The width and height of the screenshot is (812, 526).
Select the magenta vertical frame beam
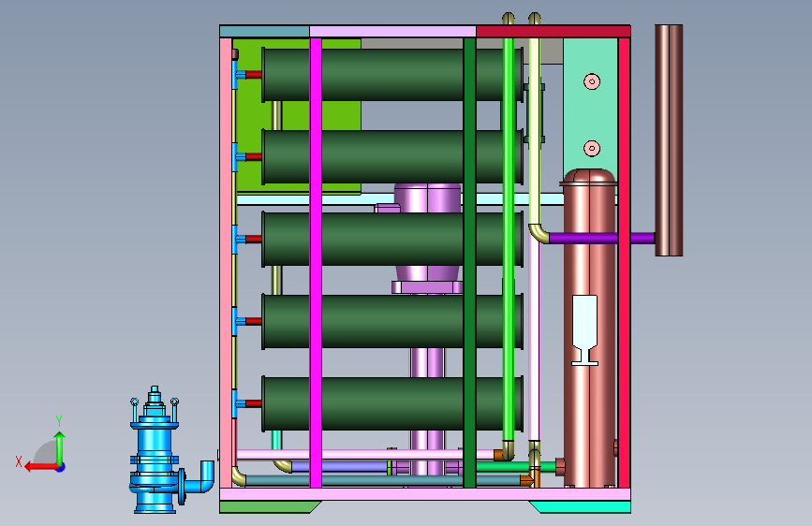316,262
